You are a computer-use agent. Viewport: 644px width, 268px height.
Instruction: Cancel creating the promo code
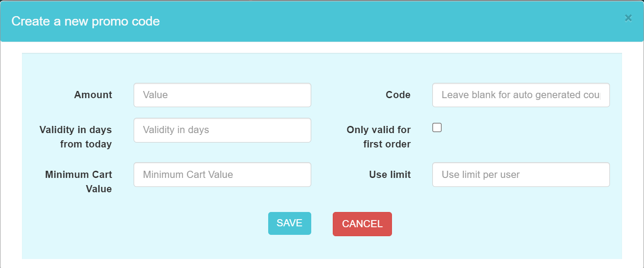(362, 224)
